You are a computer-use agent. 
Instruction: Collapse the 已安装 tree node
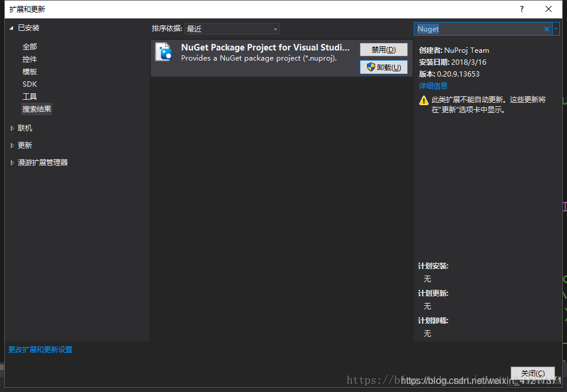[x=11, y=28]
